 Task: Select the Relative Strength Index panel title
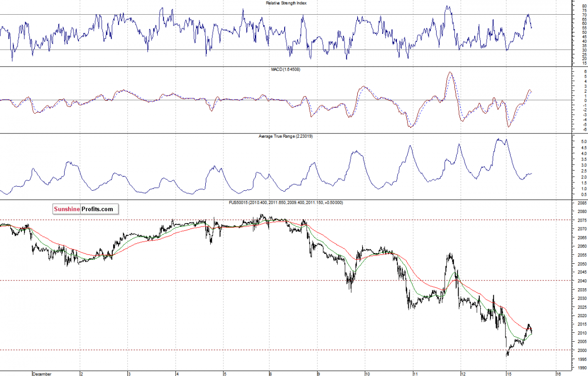click(286, 3)
